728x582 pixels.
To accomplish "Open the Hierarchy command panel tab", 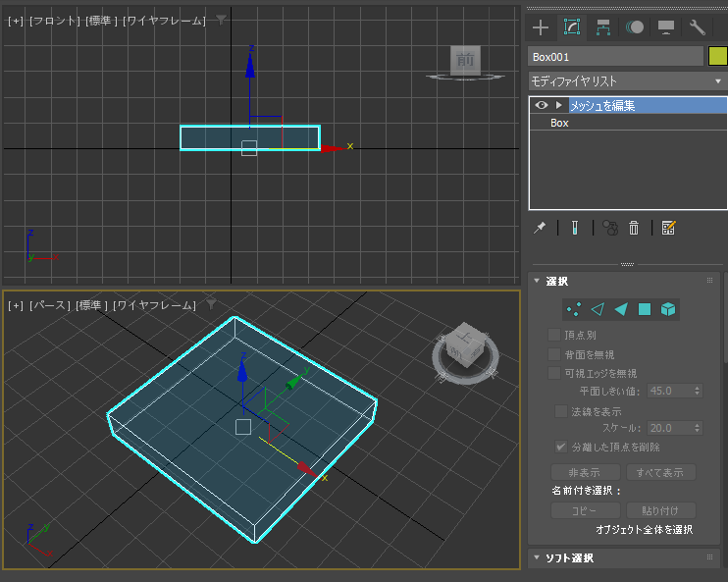I will 603,27.
